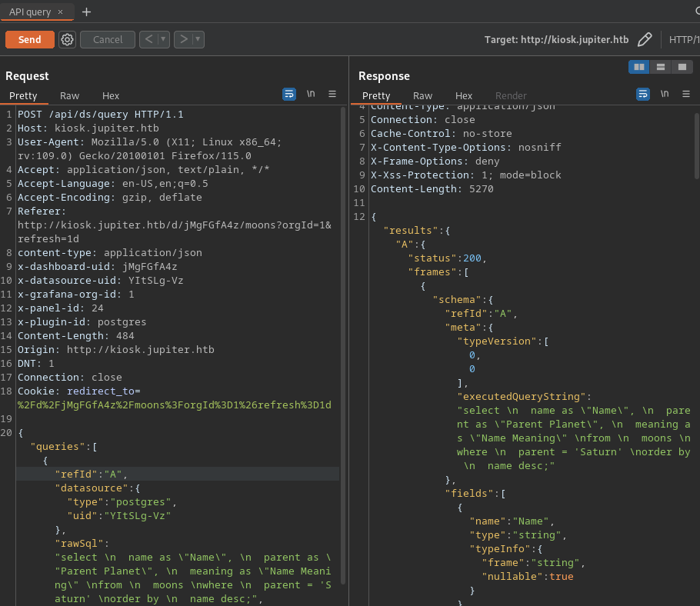
Task: Open the back history dropdown arrow
Action: click(163, 39)
